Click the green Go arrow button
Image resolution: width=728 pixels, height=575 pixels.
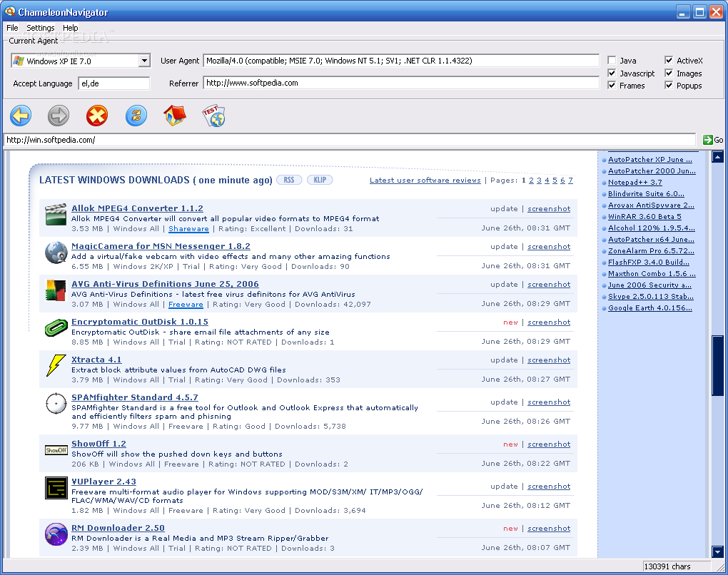coord(708,140)
